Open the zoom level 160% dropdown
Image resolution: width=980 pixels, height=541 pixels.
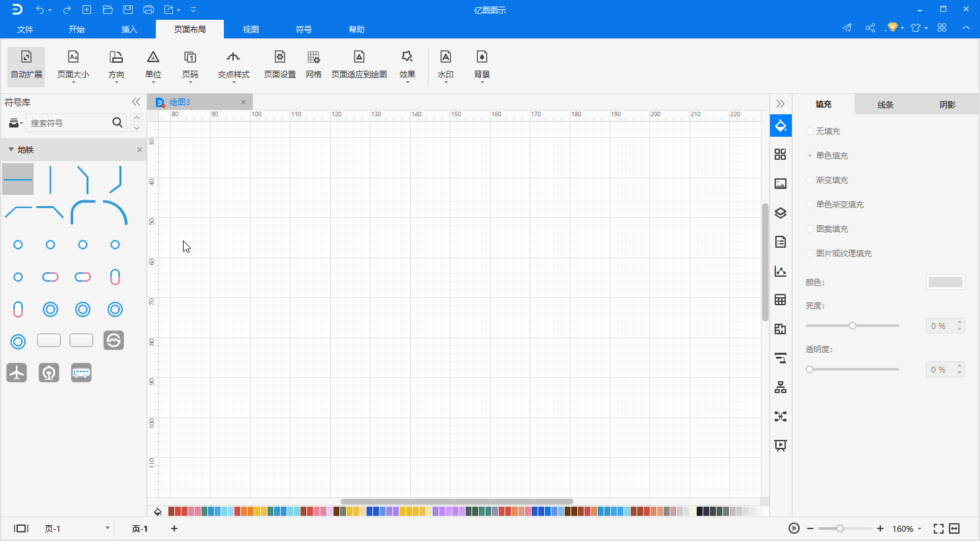[907, 529]
